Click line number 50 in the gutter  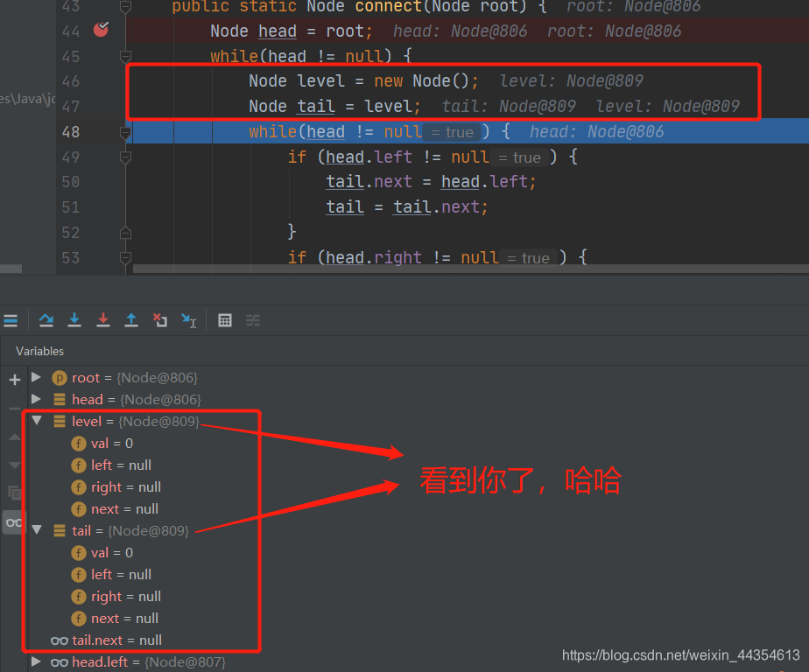[71, 182]
